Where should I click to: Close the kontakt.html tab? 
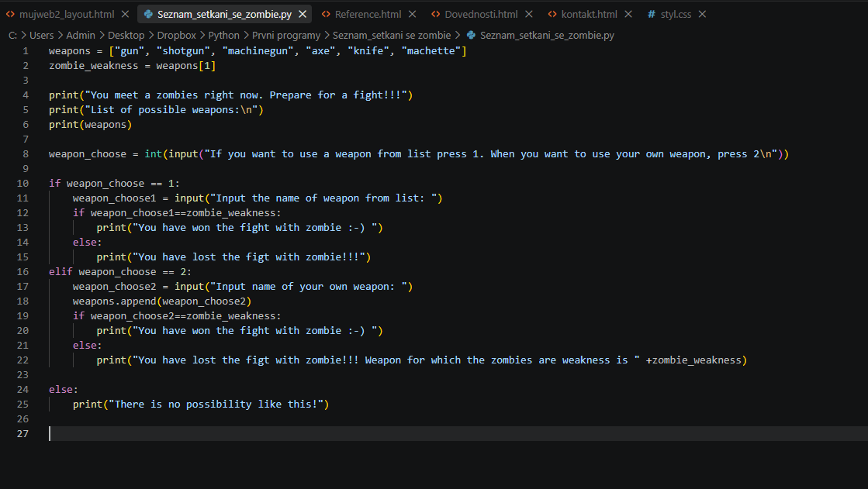628,15
